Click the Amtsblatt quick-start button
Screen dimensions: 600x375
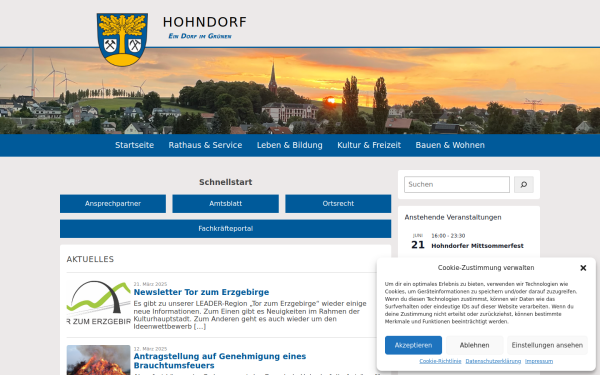pyautogui.click(x=225, y=204)
